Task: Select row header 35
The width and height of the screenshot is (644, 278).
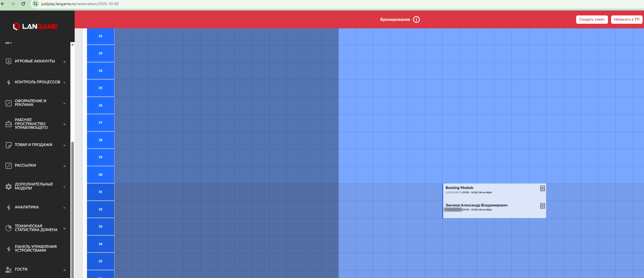Action: 101,261
